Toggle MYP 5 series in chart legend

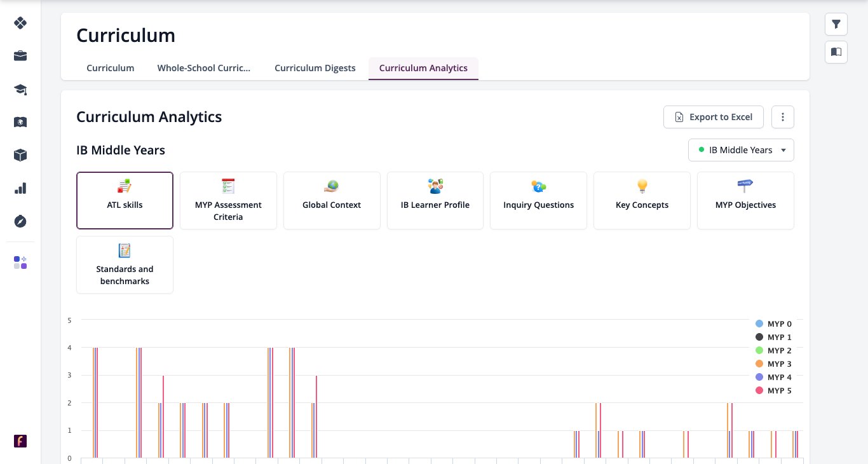(x=773, y=391)
